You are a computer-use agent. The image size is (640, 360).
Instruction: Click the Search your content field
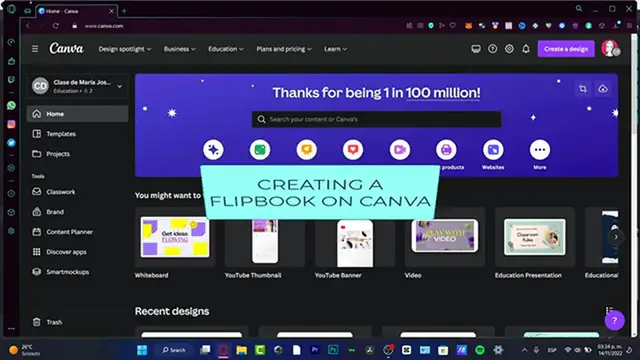coord(376,119)
